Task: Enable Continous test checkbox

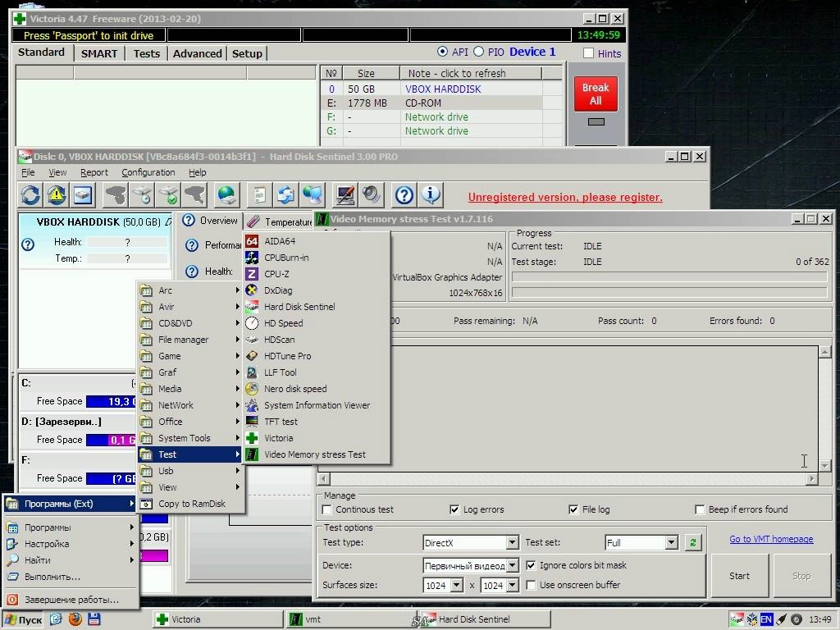Action: (326, 509)
